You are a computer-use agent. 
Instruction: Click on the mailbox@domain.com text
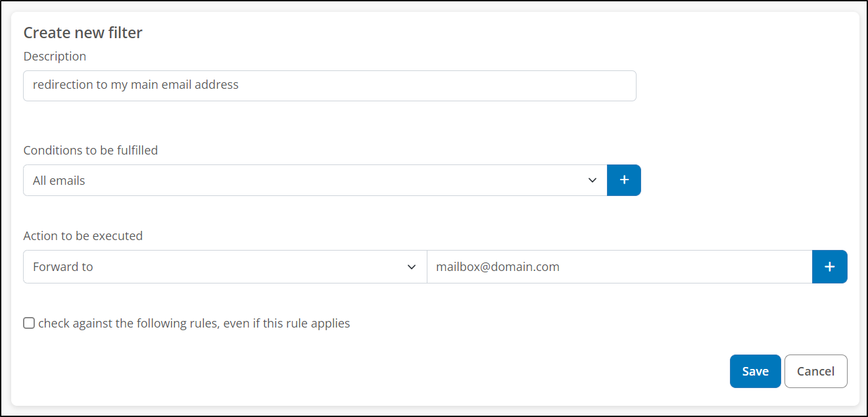(x=498, y=267)
